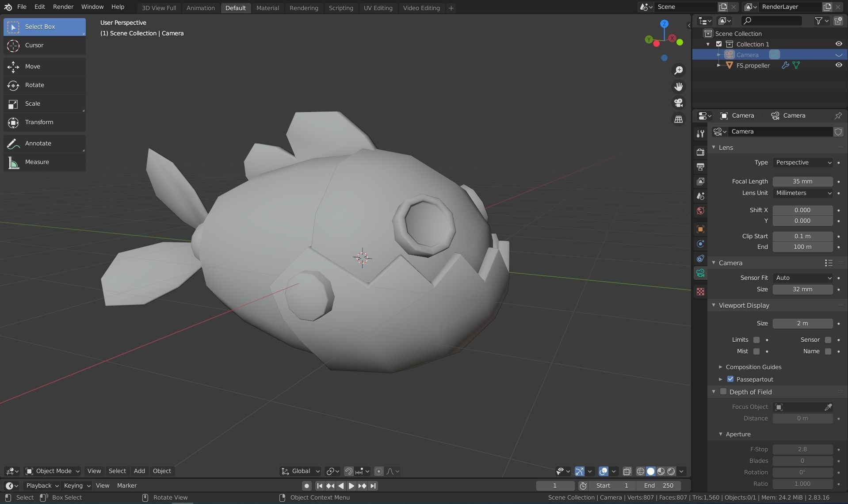Screen dimensions: 848x504
Task: Select the Transform tool
Action: [x=44, y=122]
